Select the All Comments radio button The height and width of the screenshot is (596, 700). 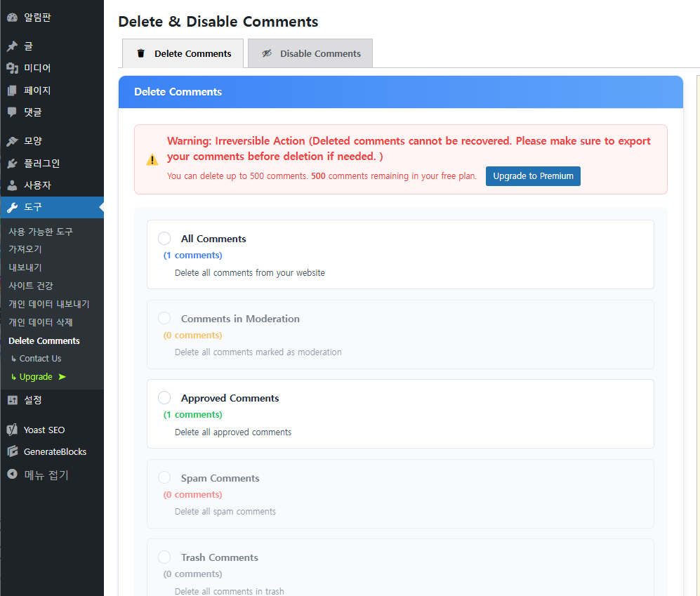(164, 239)
